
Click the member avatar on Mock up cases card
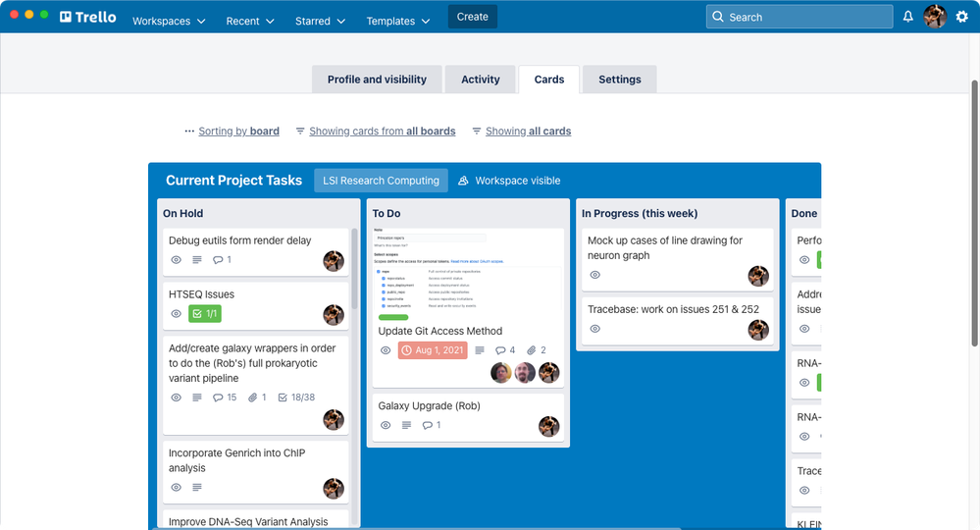(758, 276)
